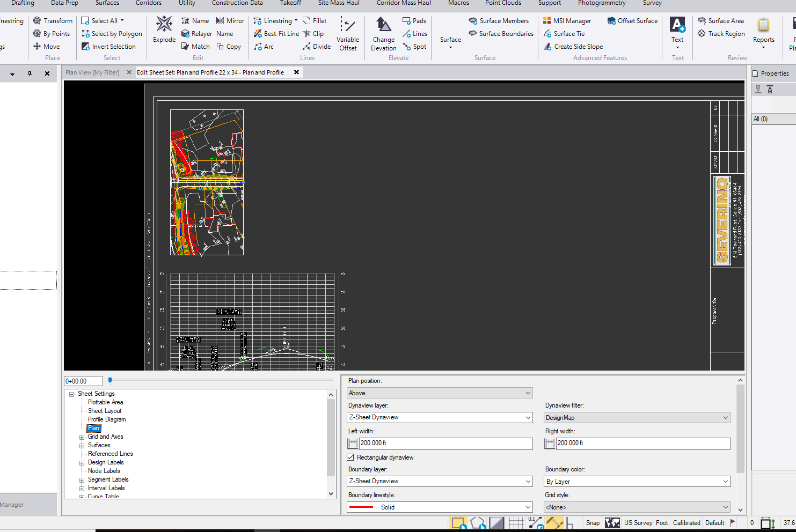This screenshot has height=532, width=796.
Task: Toggle the grid display icon in status bar
Action: pos(515,522)
